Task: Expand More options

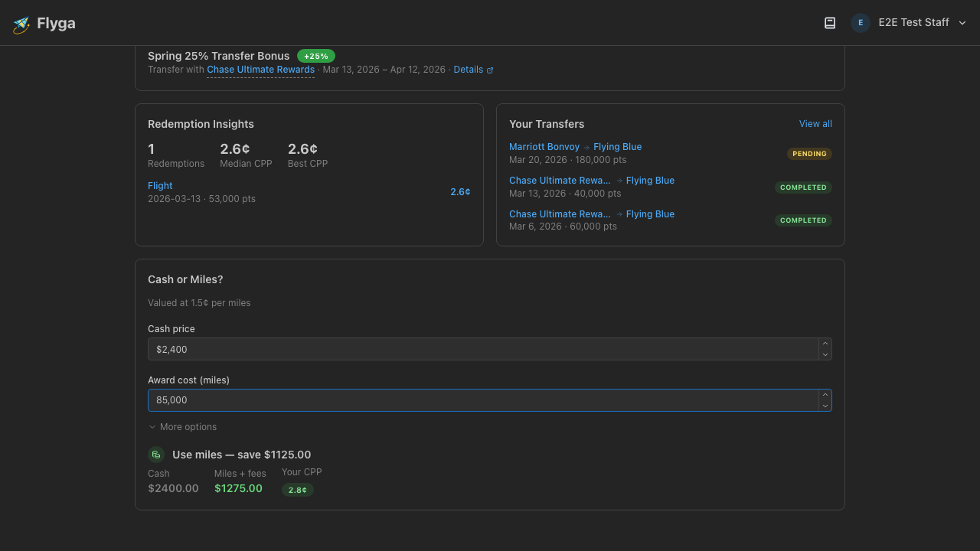Action: (x=182, y=427)
